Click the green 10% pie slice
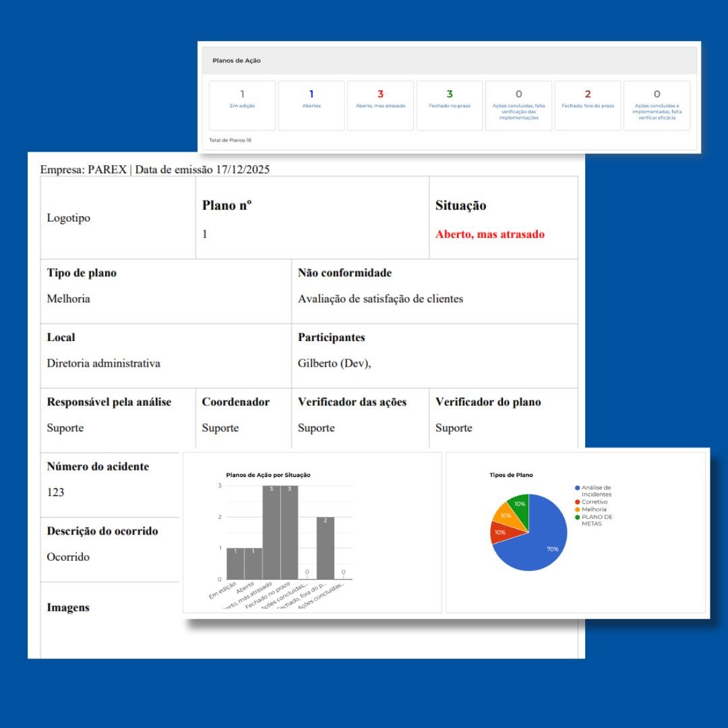The image size is (728, 728). tap(519, 506)
